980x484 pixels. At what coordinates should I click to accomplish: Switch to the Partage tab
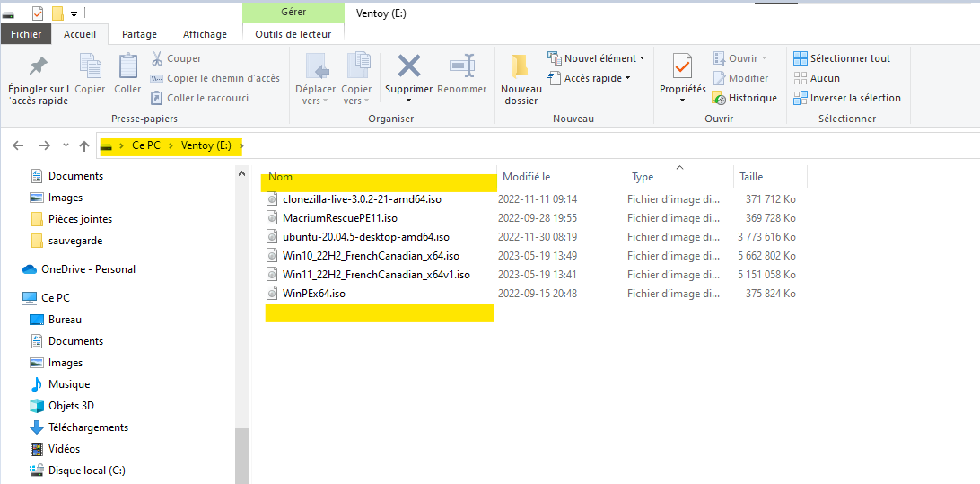pos(139,34)
